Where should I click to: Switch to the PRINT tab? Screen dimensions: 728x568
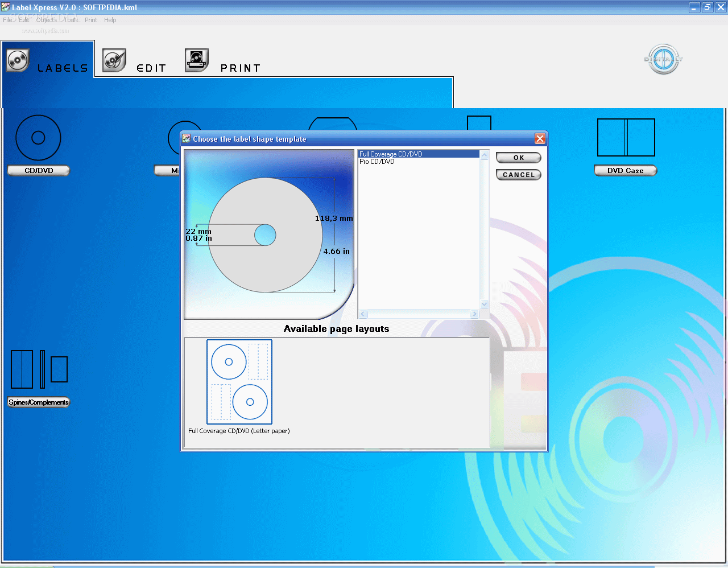coord(241,68)
